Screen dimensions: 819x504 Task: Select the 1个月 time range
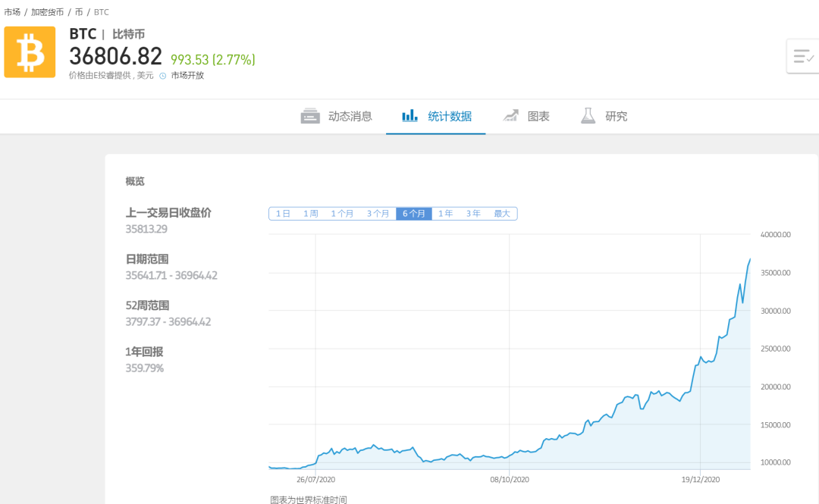(341, 213)
